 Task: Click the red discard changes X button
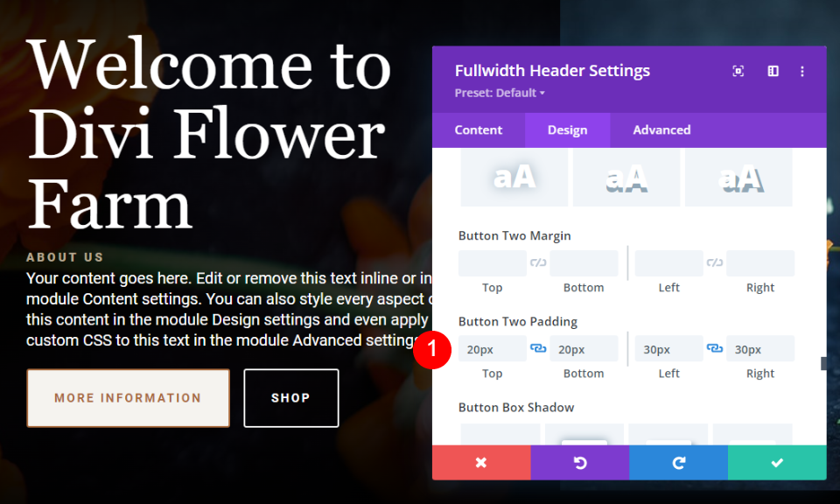coord(481,462)
